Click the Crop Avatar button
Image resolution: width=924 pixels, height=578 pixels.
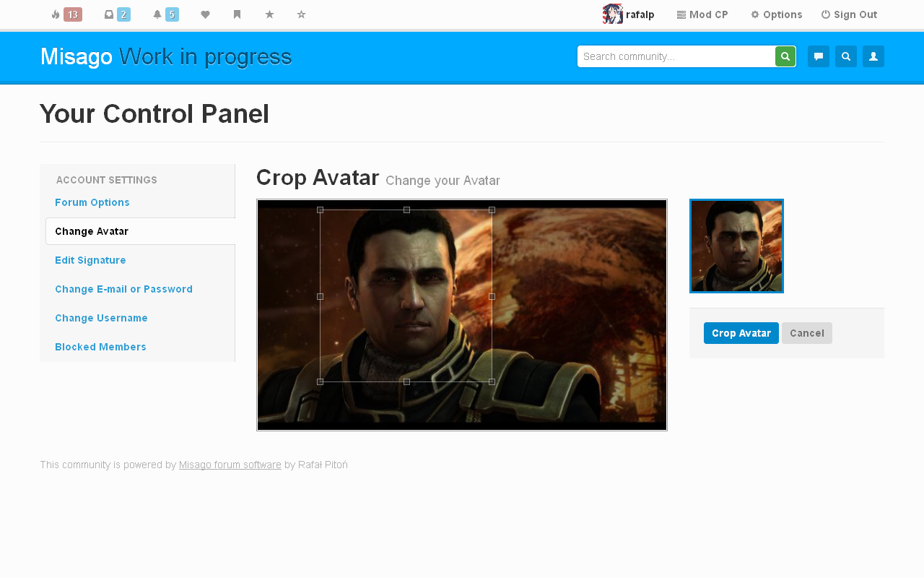click(x=741, y=333)
